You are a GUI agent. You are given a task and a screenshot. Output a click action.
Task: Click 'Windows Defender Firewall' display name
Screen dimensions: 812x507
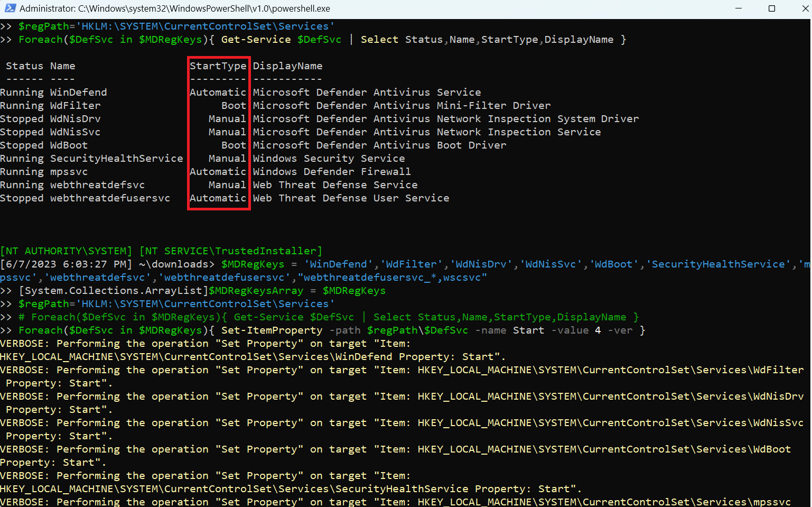tap(332, 172)
